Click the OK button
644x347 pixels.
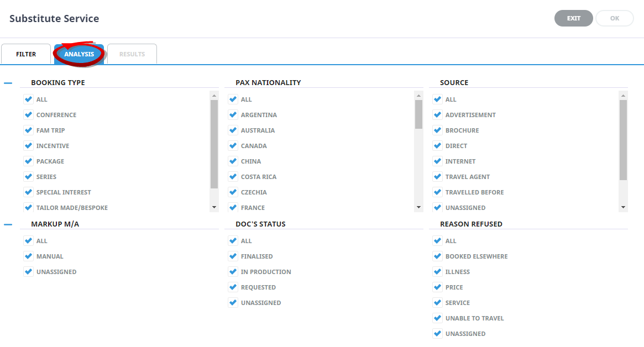coord(615,18)
